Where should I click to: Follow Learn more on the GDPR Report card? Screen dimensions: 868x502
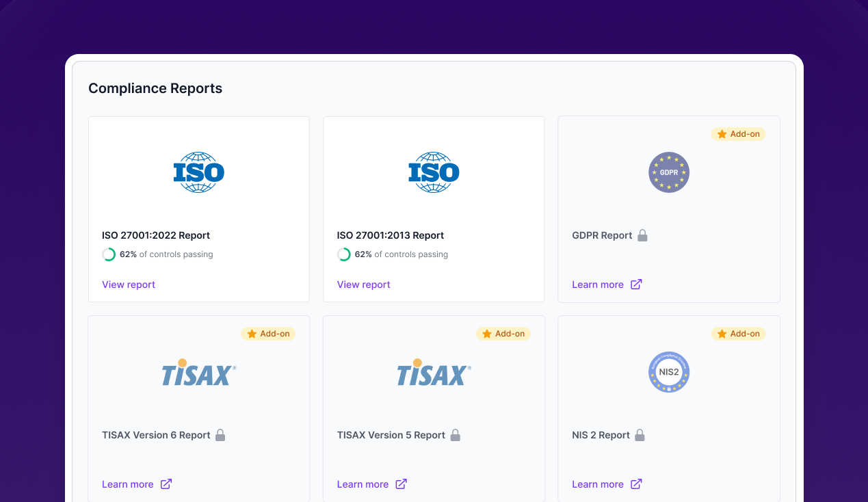[x=598, y=285]
